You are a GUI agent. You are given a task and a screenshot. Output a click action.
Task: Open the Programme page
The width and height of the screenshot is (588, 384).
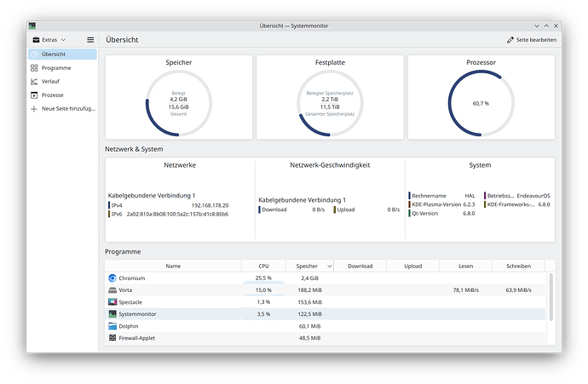[x=62, y=68]
